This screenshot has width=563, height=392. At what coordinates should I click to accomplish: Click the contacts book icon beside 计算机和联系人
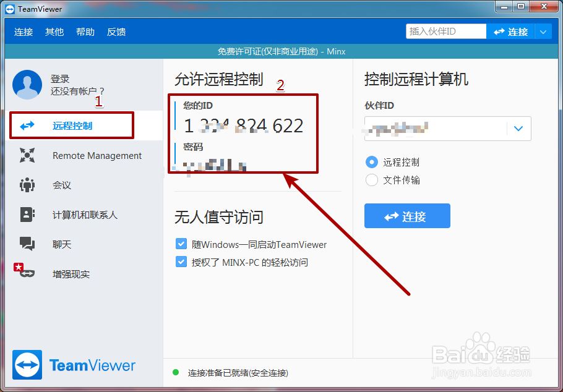point(27,215)
